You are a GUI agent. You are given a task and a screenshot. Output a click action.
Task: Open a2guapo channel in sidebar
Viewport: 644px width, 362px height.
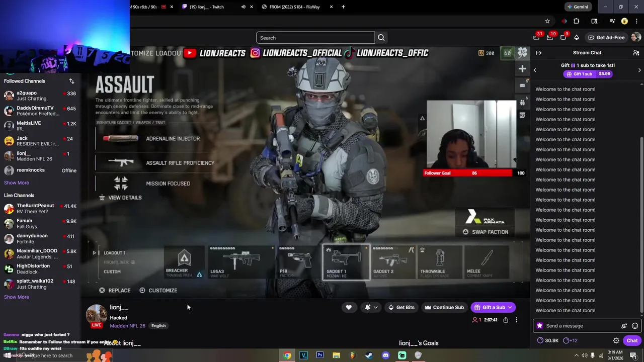point(40,96)
